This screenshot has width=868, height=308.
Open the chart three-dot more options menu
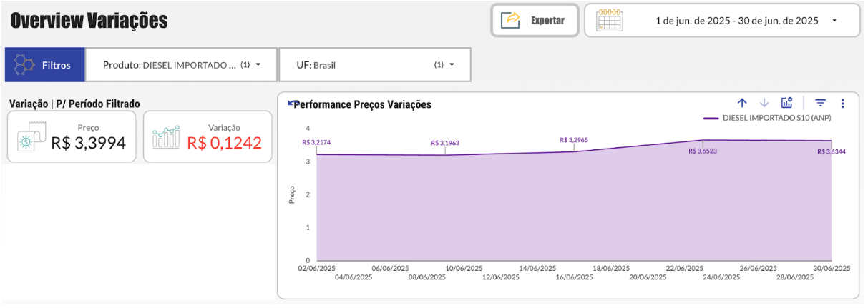pyautogui.click(x=843, y=103)
